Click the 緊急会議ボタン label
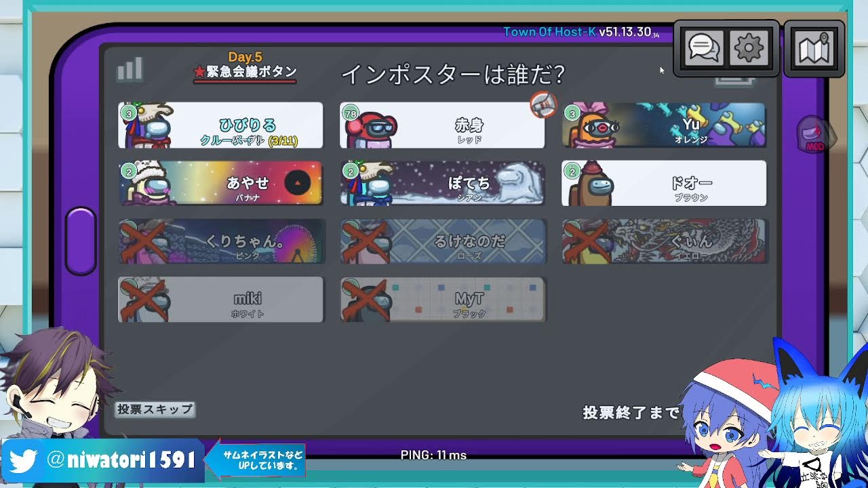868x488 pixels. coord(245,72)
